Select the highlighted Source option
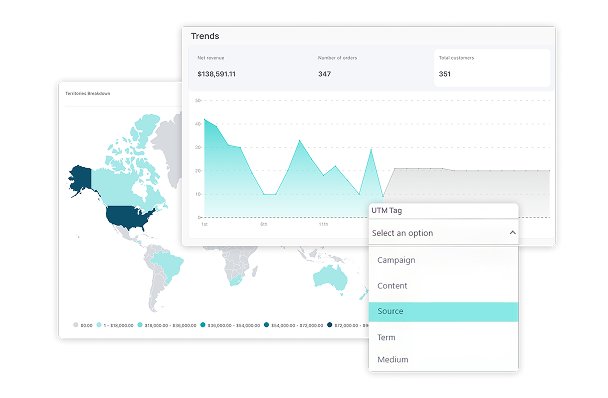This screenshot has width=608, height=398. tap(443, 311)
